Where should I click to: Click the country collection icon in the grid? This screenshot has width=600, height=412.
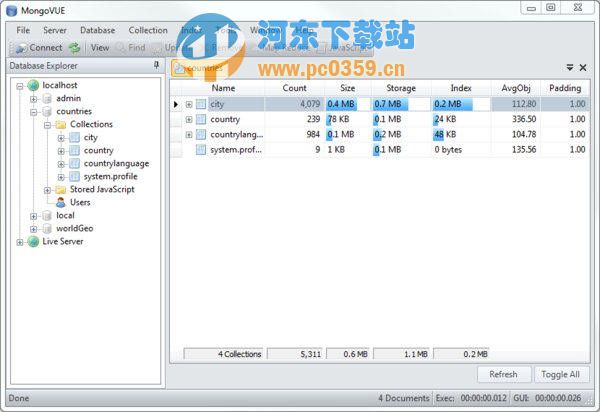point(201,119)
